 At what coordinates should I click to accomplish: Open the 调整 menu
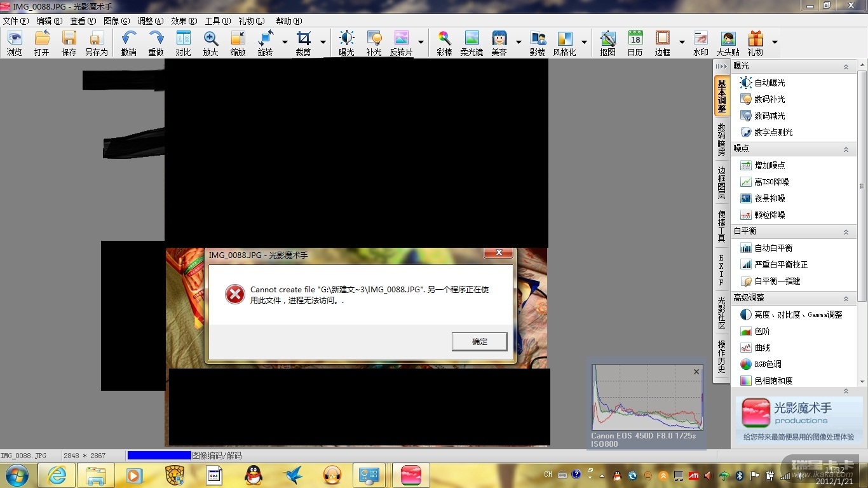point(150,21)
